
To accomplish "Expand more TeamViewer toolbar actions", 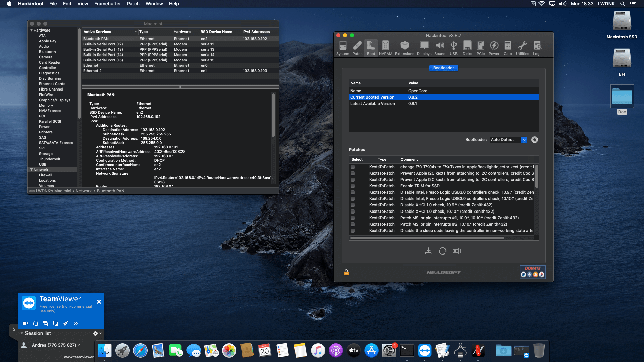I will click(76, 323).
